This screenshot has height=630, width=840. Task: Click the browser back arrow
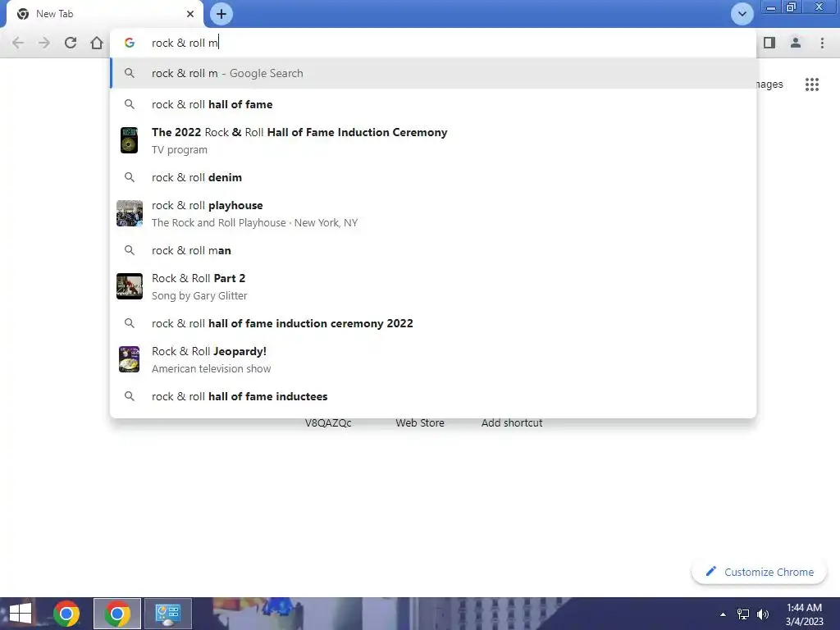[x=18, y=43]
